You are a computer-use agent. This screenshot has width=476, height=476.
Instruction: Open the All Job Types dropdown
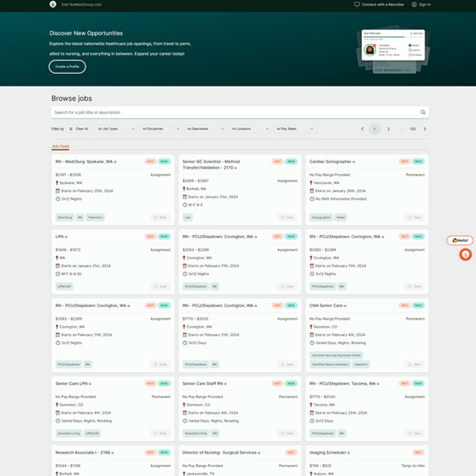(116, 129)
